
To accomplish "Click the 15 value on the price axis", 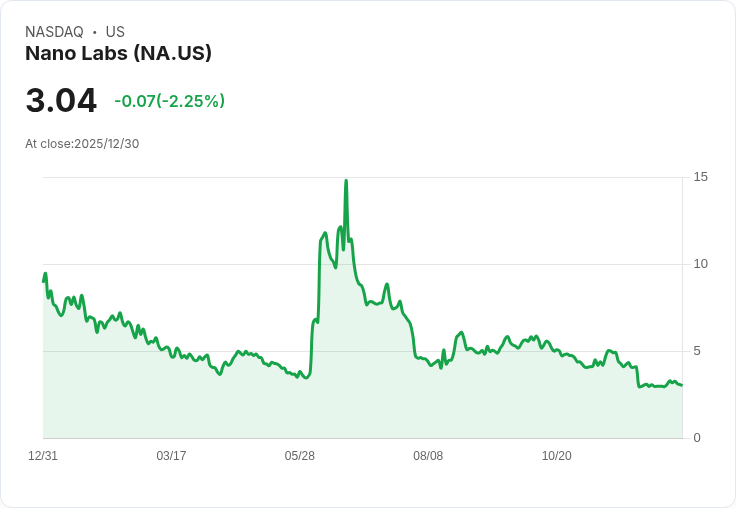I will click(x=700, y=177).
